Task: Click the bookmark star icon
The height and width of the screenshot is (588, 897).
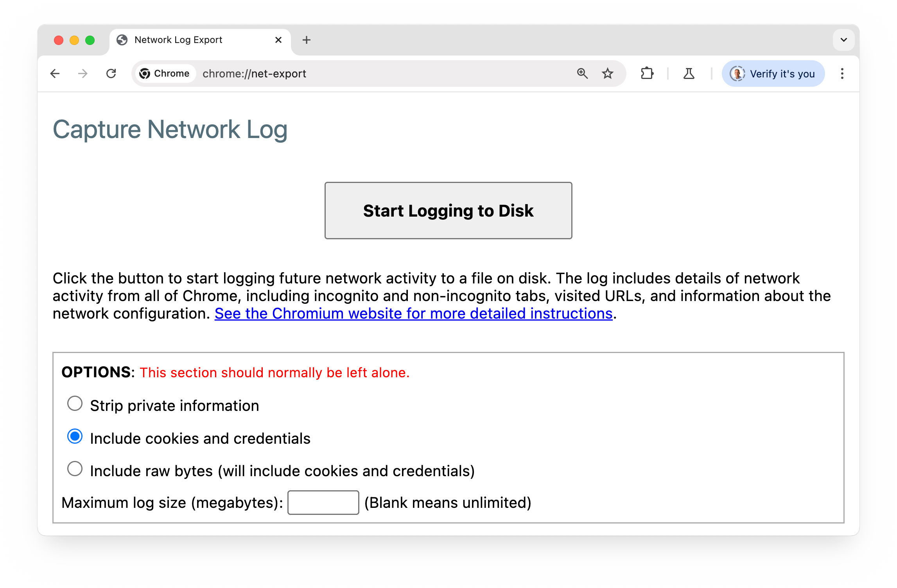Action: click(607, 73)
